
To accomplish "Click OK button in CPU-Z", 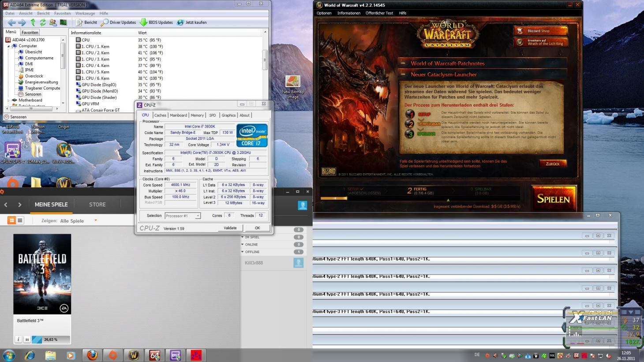I will tap(257, 228).
